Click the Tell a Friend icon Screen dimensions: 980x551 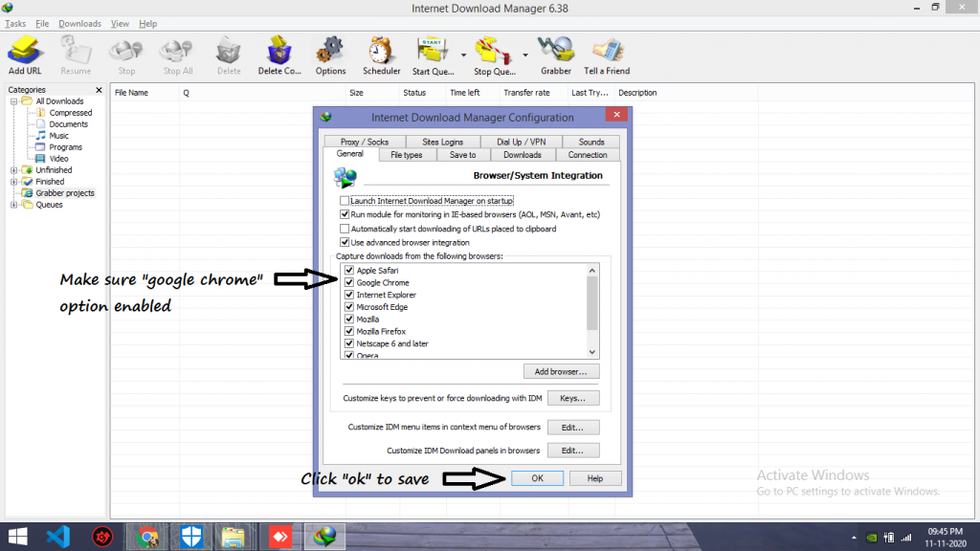[x=607, y=55]
